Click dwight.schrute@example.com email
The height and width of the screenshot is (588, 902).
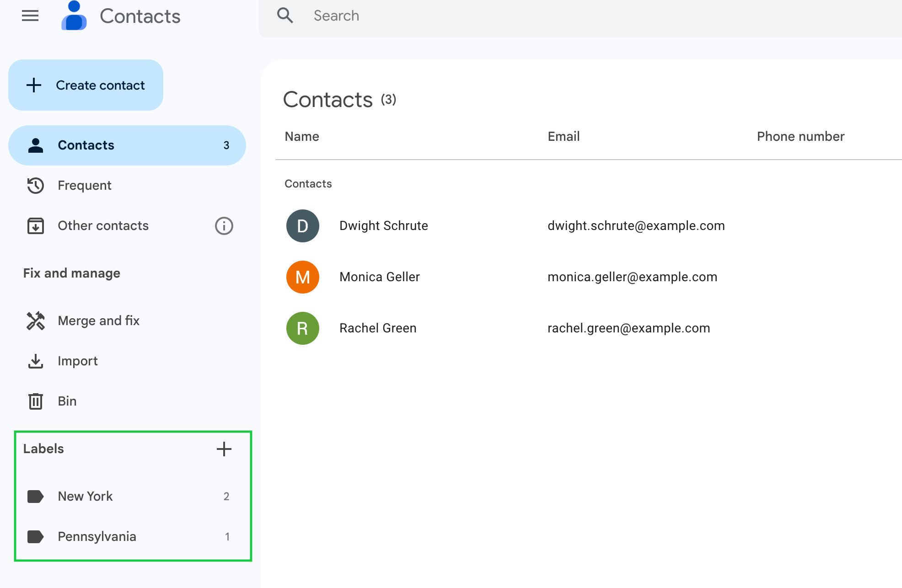(636, 226)
